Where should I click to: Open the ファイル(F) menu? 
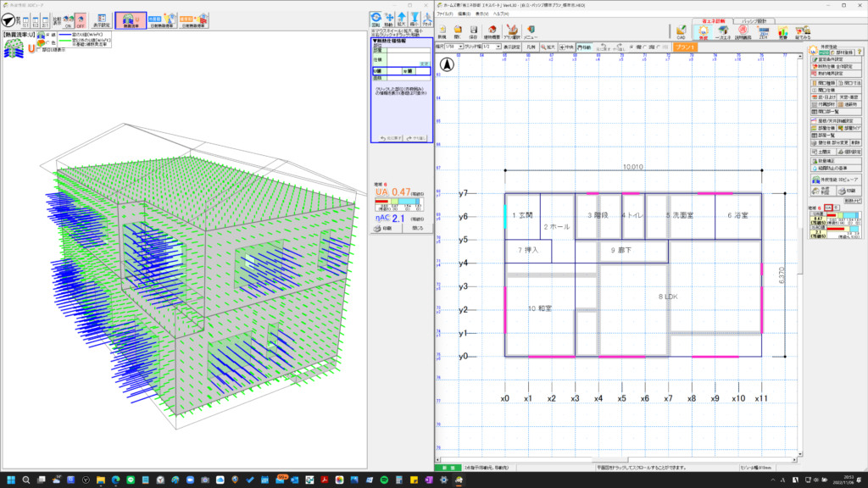[444, 14]
